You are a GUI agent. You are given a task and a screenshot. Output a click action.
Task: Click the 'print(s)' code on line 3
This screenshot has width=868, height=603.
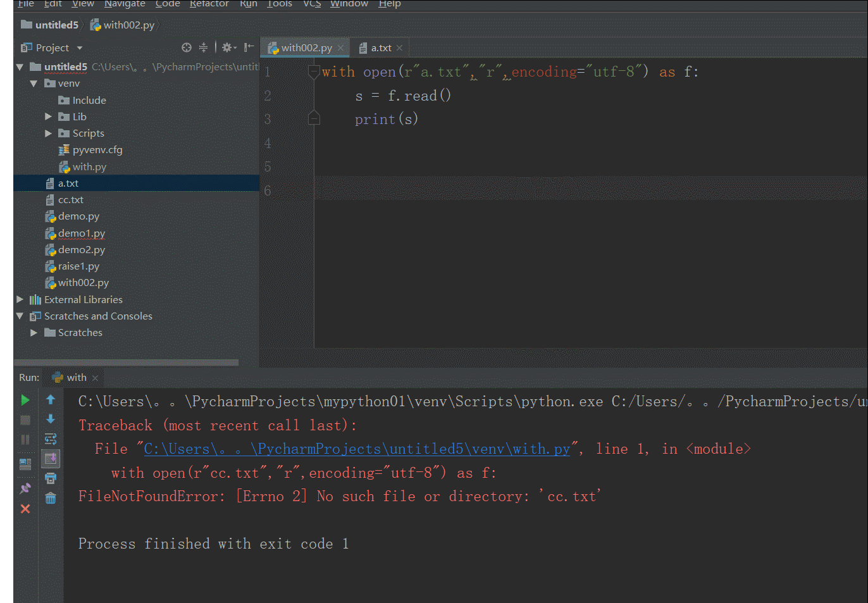point(386,120)
